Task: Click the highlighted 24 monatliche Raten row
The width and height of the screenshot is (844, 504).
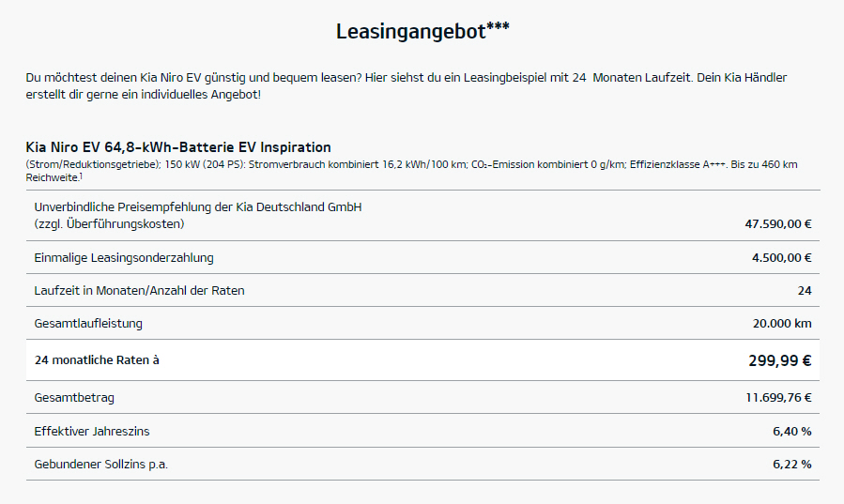Action: [x=422, y=359]
